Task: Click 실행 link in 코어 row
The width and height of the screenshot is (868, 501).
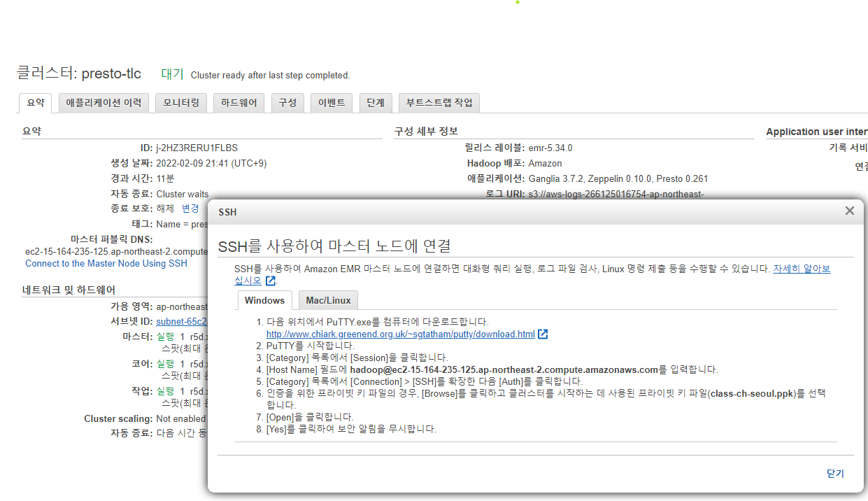Action: [x=165, y=364]
